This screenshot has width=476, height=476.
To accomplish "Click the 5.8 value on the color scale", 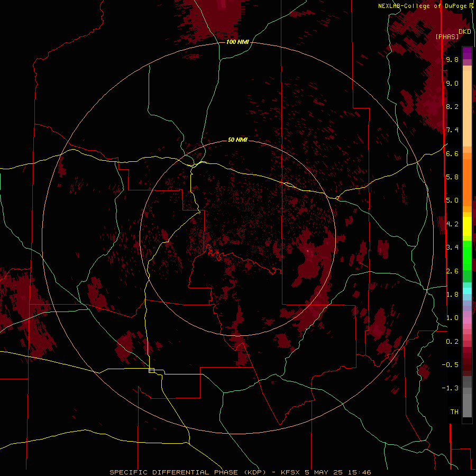I will pos(452,177).
